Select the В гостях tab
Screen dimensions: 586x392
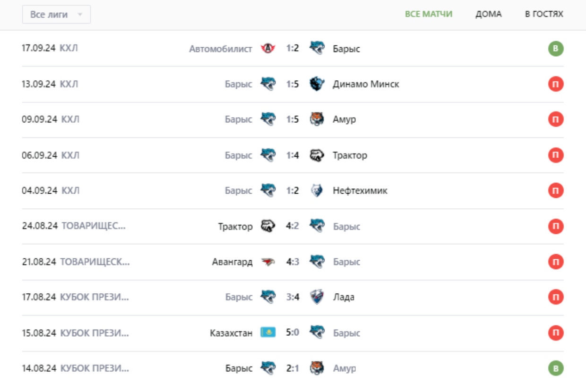coord(543,14)
